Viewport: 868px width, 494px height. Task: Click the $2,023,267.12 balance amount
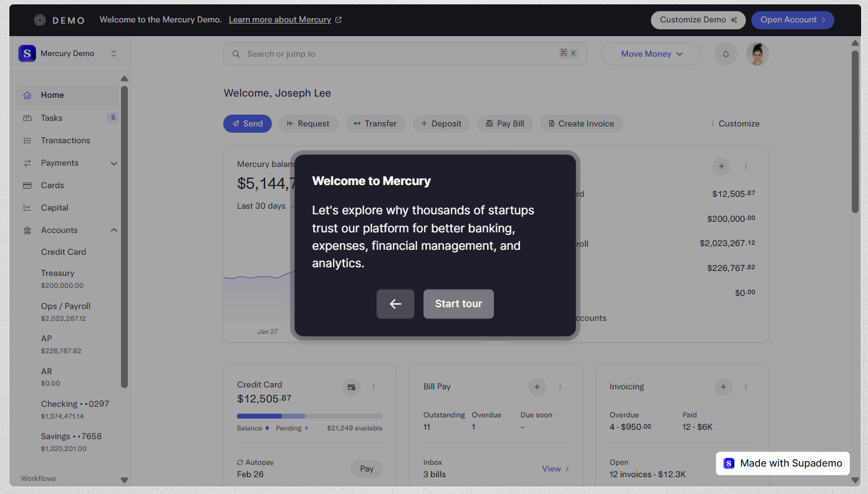[x=728, y=243]
